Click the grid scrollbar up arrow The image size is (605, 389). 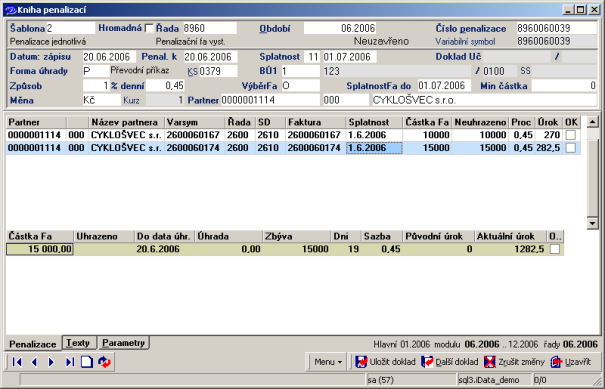(592, 122)
